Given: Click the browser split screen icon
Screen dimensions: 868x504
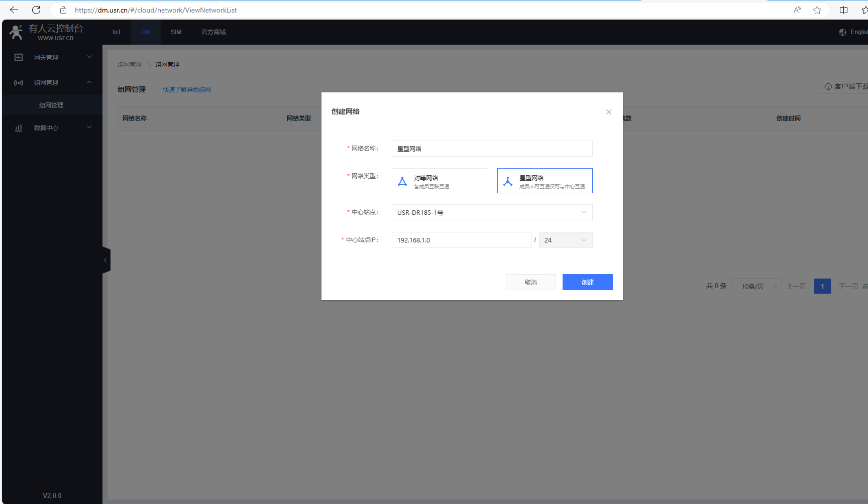Looking at the screenshot, I should point(843,10).
